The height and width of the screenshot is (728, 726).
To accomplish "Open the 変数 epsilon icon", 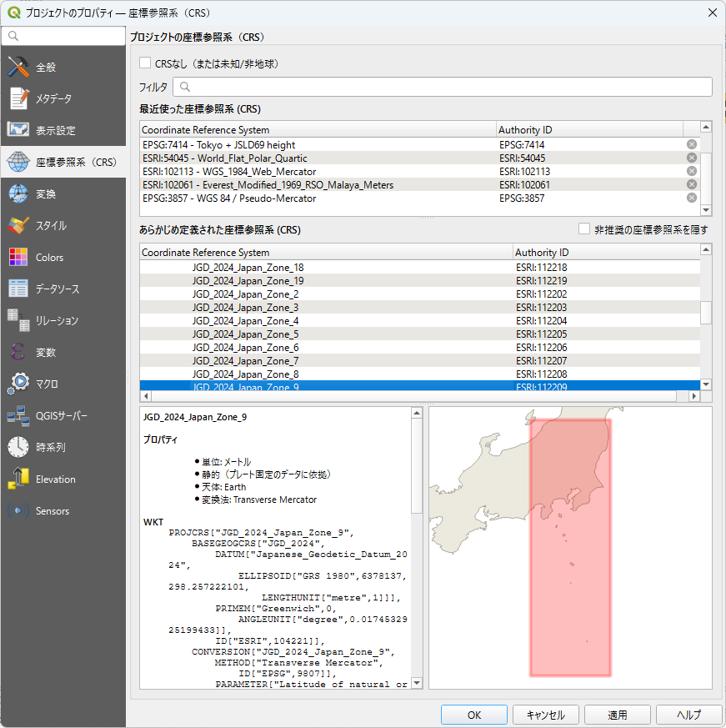I will (18, 352).
